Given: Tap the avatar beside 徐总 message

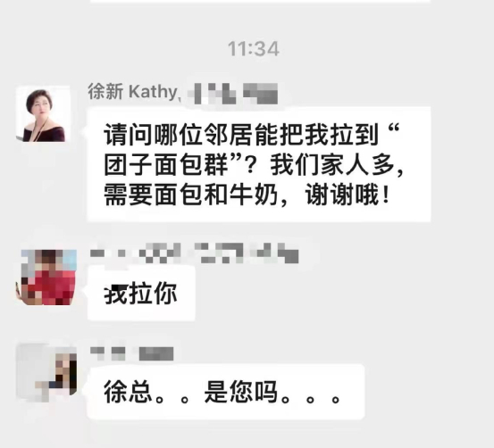Looking at the screenshot, I should coord(46,373).
